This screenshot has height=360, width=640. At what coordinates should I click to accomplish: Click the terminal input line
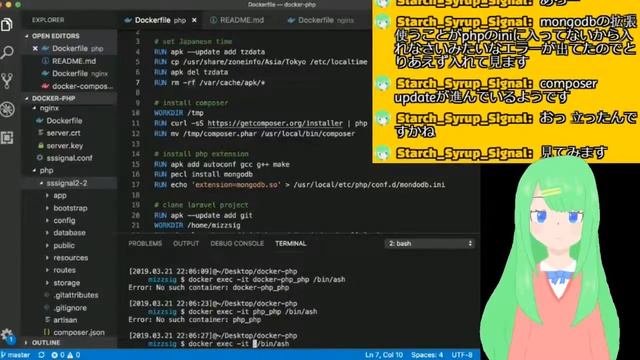[218, 344]
